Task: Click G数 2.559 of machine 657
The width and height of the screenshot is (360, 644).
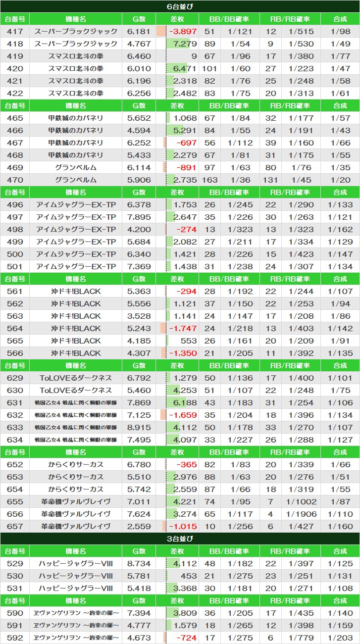Action: click(x=139, y=526)
